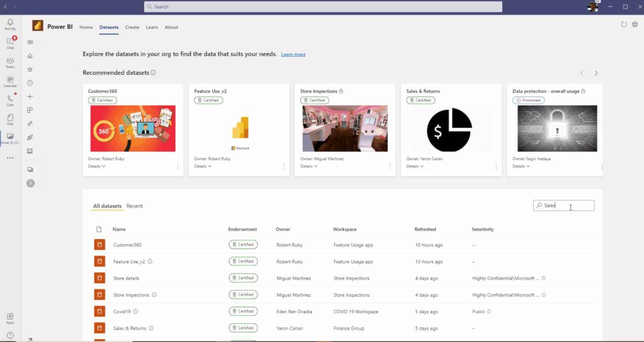Click the refresh icon at top right
Image resolution: width=644 pixels, height=342 pixels.
click(x=624, y=25)
